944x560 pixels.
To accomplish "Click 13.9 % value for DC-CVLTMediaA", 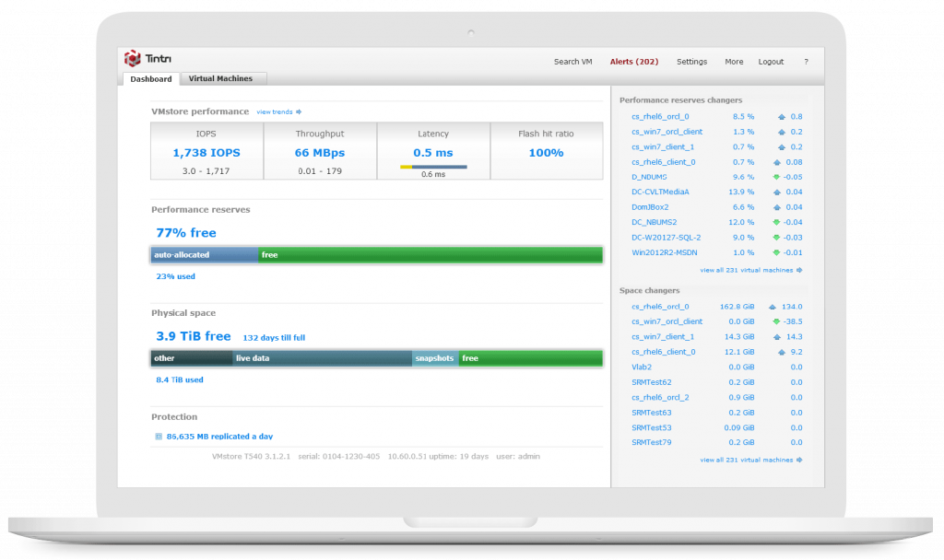I will pyautogui.click(x=741, y=192).
